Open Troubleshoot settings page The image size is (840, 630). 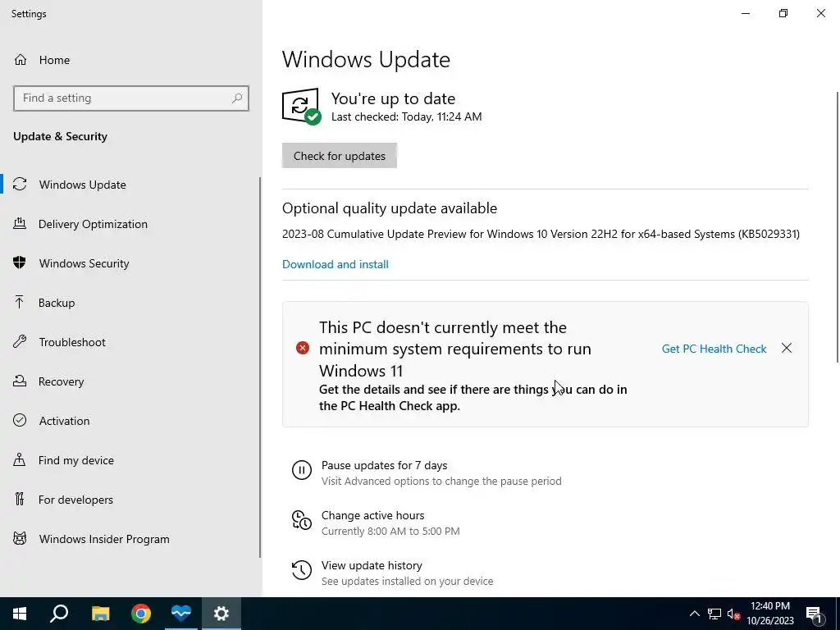(x=130, y=342)
